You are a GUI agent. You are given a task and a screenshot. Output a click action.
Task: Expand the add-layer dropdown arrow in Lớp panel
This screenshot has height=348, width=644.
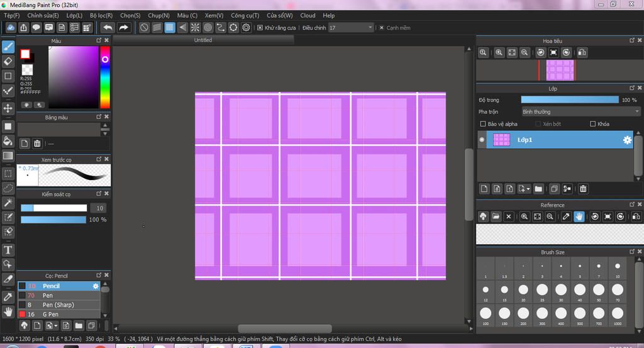(528, 189)
